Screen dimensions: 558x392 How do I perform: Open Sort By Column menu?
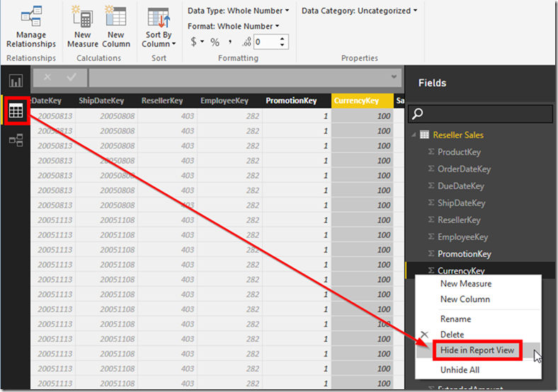pos(159,27)
